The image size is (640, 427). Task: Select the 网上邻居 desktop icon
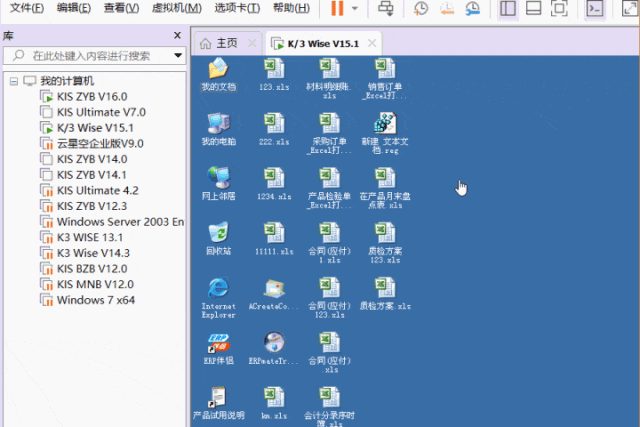pos(218,184)
